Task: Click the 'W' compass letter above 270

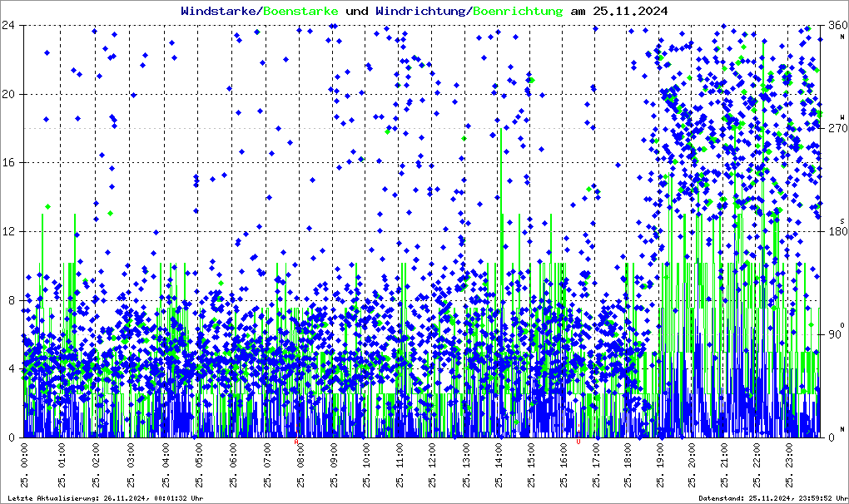Action: point(842,117)
